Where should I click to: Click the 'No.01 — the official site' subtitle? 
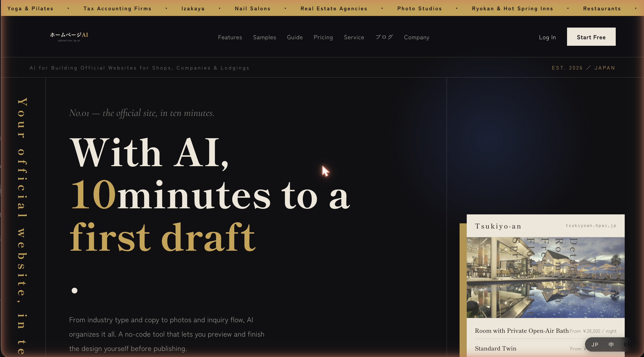pyautogui.click(x=142, y=113)
